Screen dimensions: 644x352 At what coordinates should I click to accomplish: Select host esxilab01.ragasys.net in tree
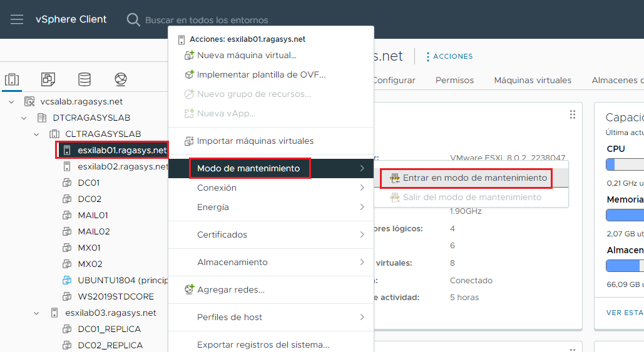[x=122, y=150]
